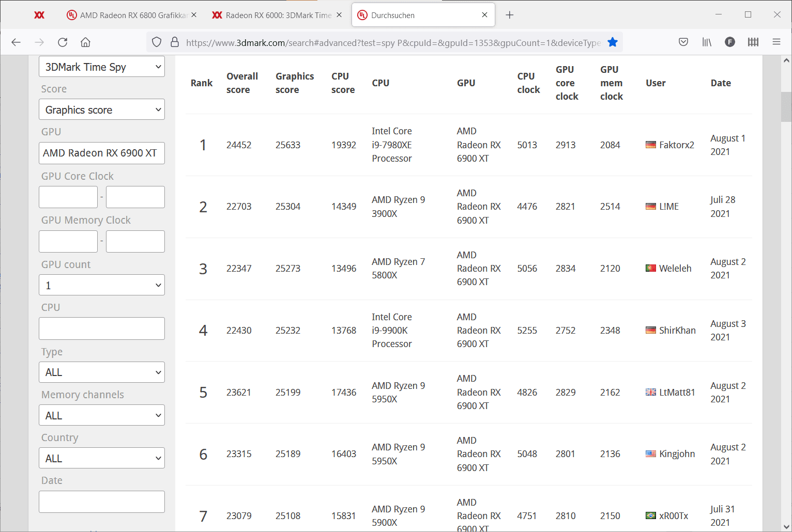Open the Library bookshelf icon
This screenshot has height=532, width=792.
click(707, 42)
